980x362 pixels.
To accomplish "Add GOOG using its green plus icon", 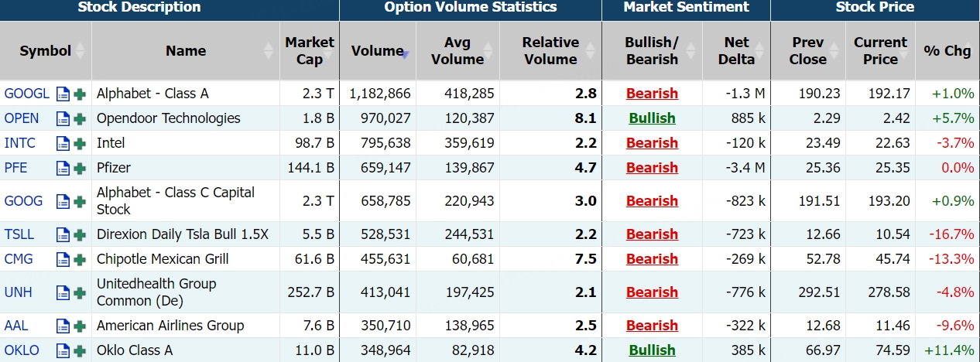I will click(x=80, y=202).
